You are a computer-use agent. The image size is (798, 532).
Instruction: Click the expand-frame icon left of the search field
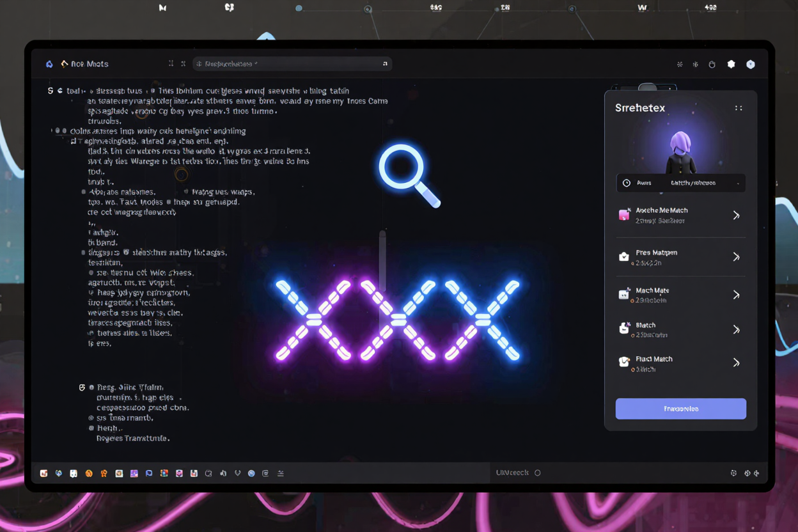tap(171, 64)
